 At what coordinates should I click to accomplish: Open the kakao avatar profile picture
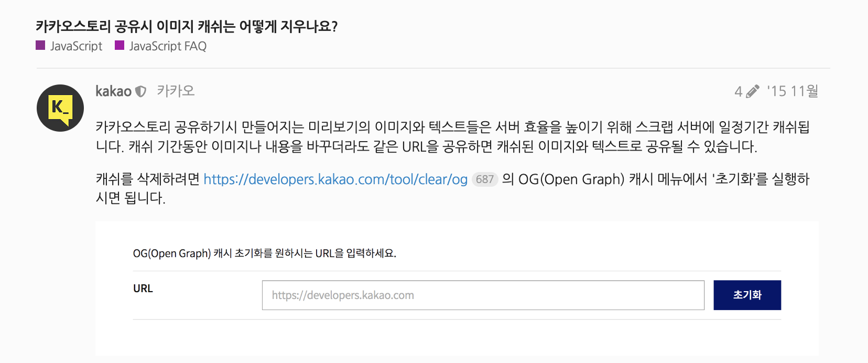click(60, 108)
